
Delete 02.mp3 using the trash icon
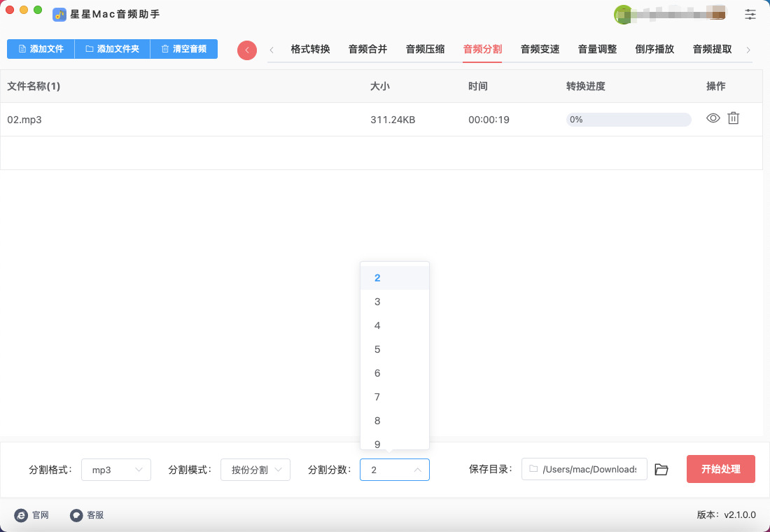[x=733, y=118]
